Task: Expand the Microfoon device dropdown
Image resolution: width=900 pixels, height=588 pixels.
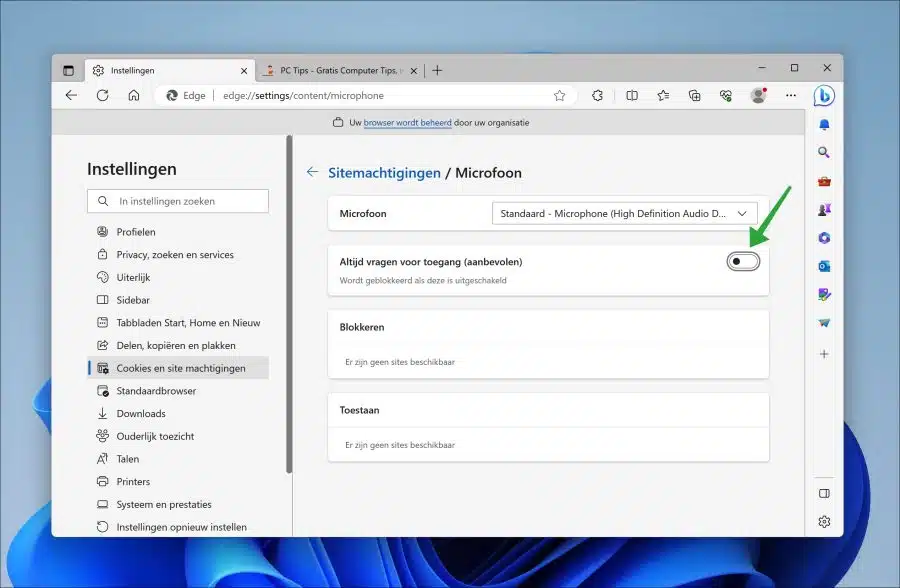Action: (x=624, y=213)
